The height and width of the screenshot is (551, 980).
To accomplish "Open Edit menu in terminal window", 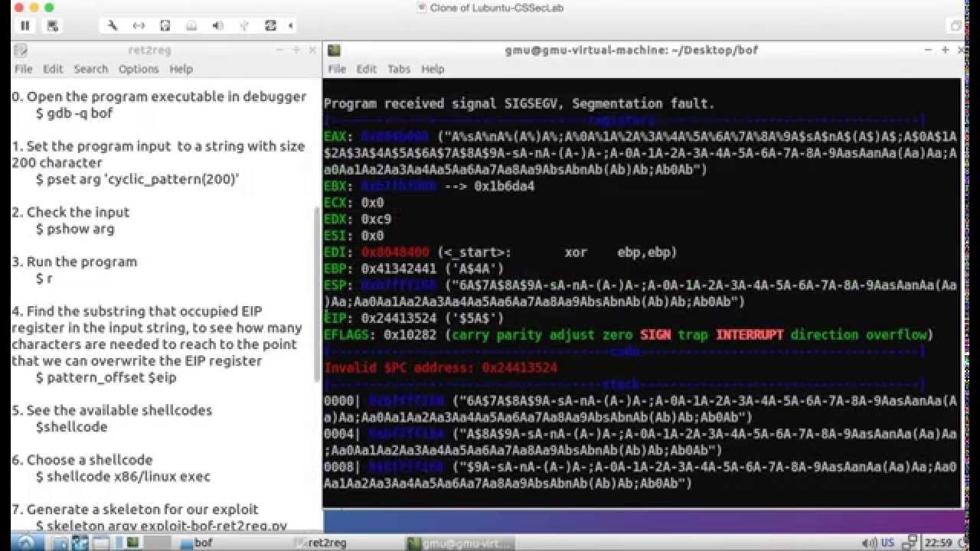I will pyautogui.click(x=367, y=69).
